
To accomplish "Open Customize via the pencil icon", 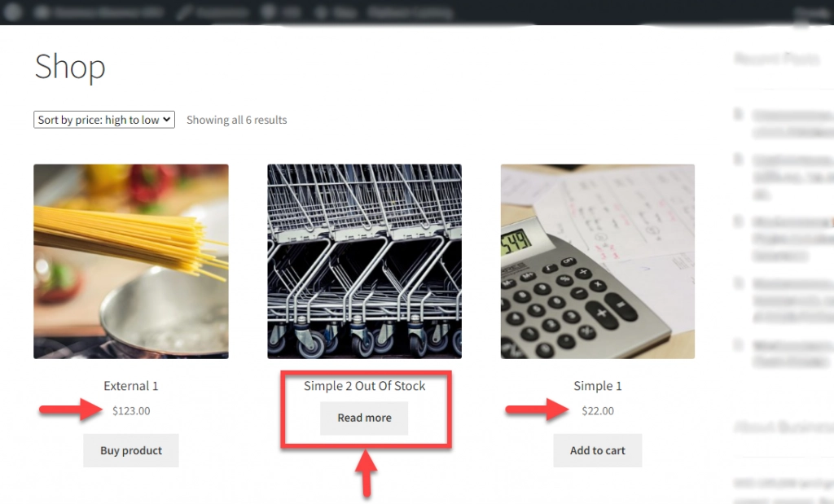I will click(x=185, y=12).
